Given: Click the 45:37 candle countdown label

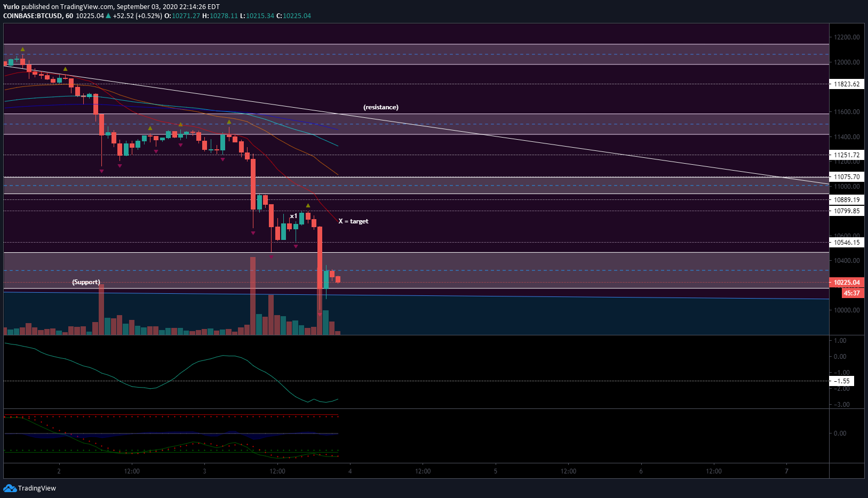Looking at the screenshot, I should (x=852, y=293).
